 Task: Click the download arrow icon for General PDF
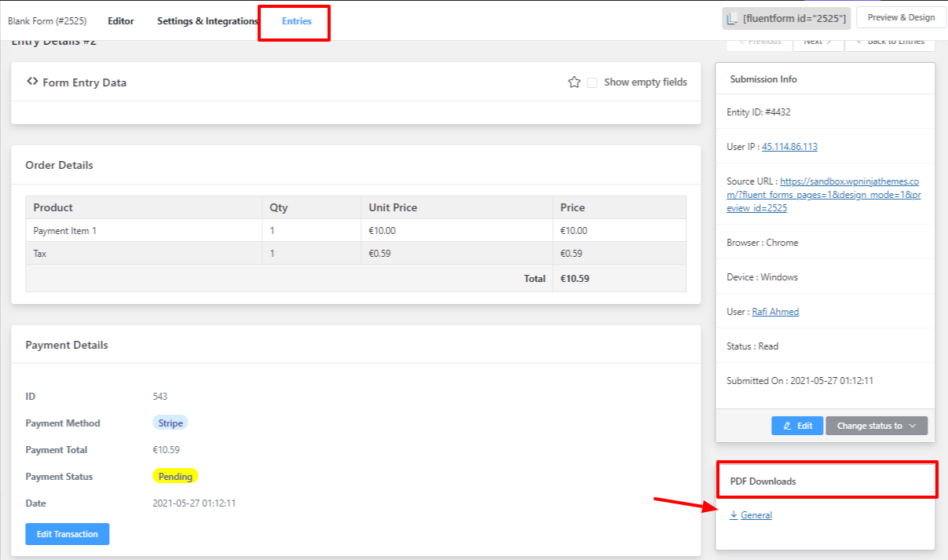point(734,515)
